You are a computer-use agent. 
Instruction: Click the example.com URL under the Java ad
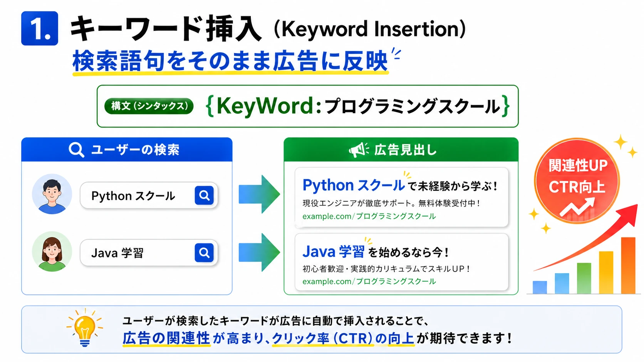tap(369, 282)
